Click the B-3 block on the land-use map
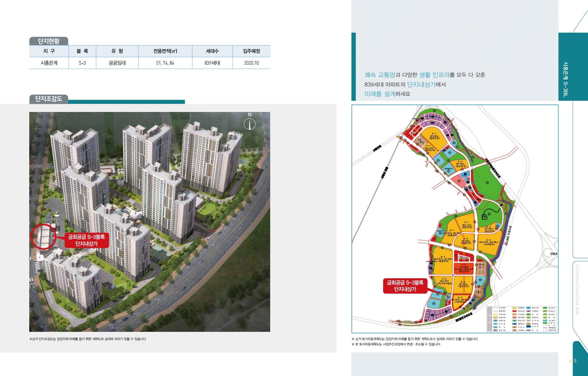Image resolution: width=588 pixels, height=376 pixels. 460,164
